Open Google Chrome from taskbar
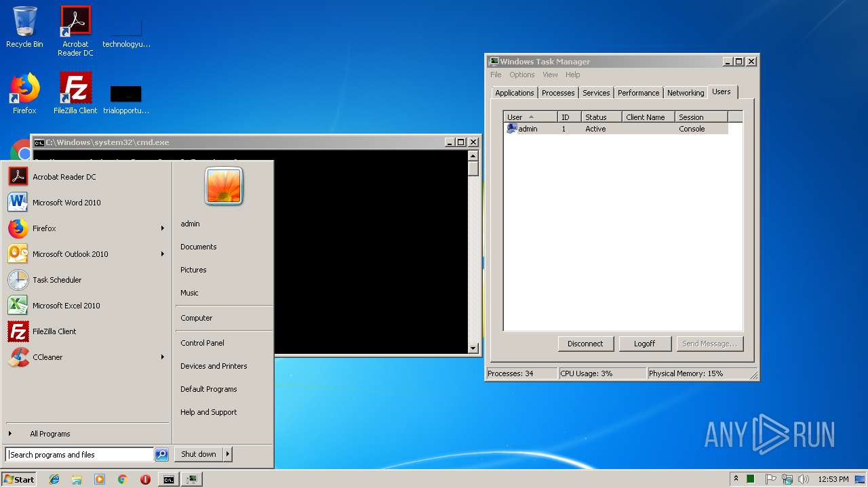Image resolution: width=868 pixels, height=488 pixels. pos(122,479)
